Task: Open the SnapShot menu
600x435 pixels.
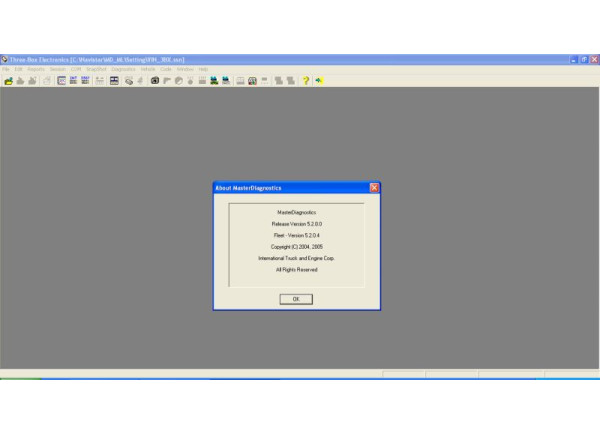Action: (x=96, y=69)
